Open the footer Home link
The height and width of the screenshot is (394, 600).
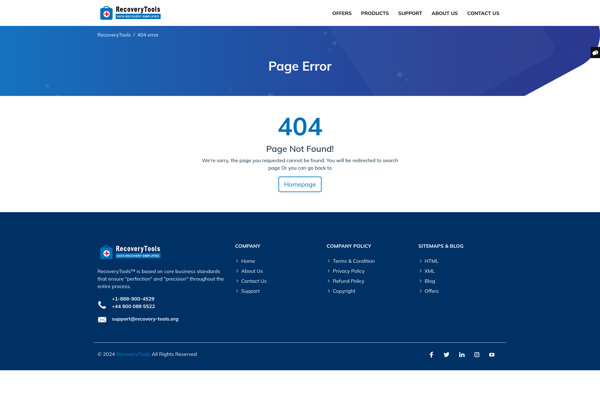click(248, 261)
